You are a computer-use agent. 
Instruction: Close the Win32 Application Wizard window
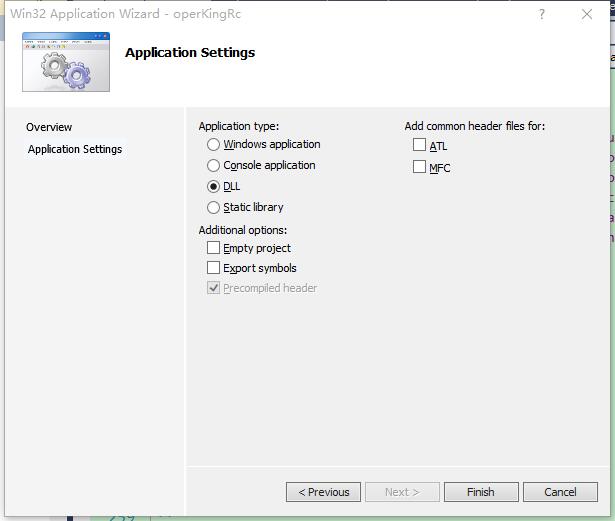point(587,15)
